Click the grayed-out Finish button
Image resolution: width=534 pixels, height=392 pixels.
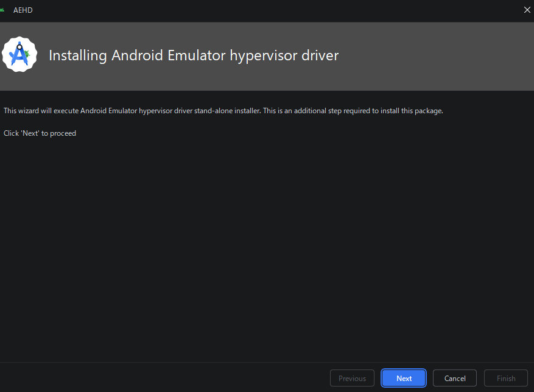coord(505,378)
